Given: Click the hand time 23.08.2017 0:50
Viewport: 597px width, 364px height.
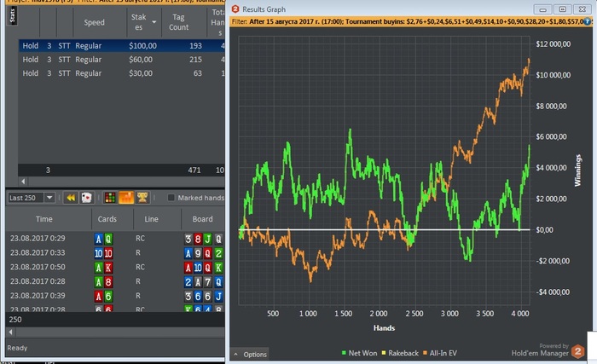Looking at the screenshot, I should coord(38,267).
